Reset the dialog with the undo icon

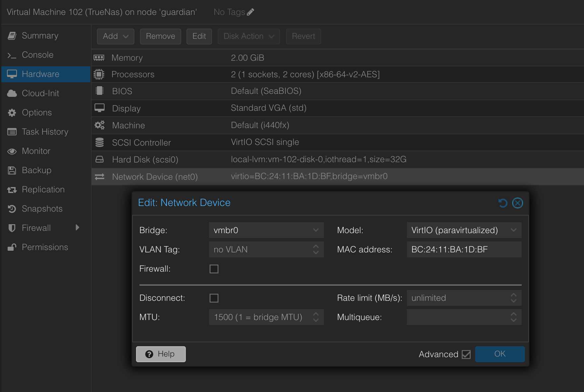503,203
